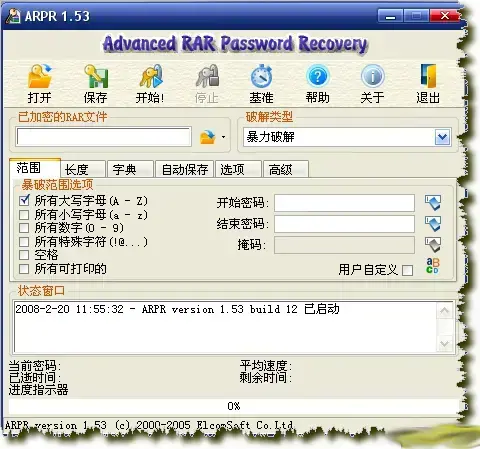Screen dimensions: 480x449
Task: Uncheck 所有大写字母 (A - Z)
Action: (24, 200)
